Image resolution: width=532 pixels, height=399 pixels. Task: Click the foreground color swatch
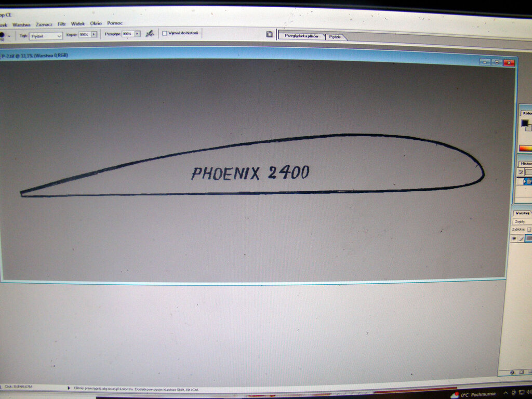[524, 123]
